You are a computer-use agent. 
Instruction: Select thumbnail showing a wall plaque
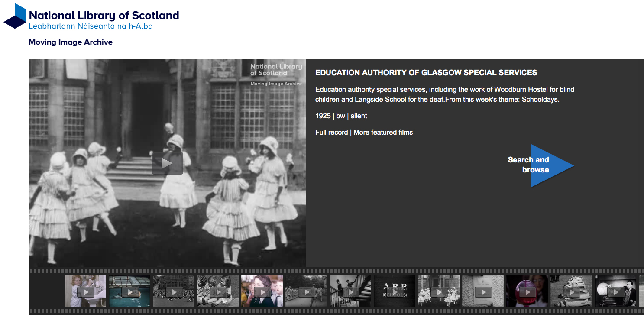tap(483, 291)
